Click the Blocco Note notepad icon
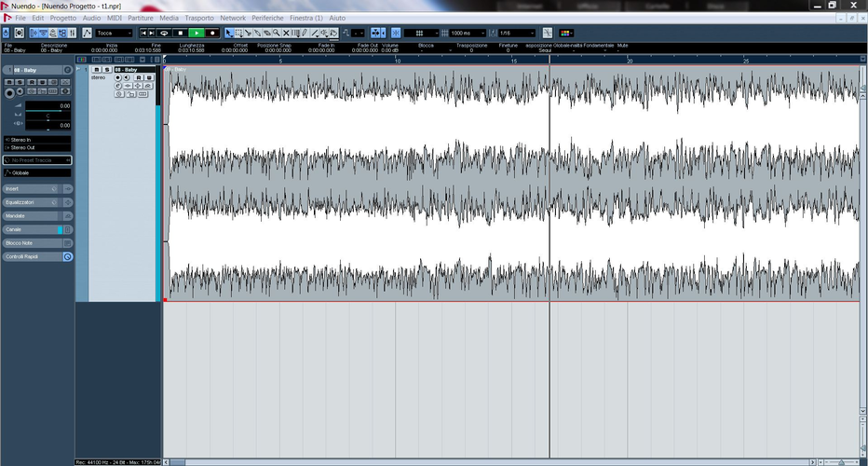This screenshot has width=868, height=466. pos(68,243)
